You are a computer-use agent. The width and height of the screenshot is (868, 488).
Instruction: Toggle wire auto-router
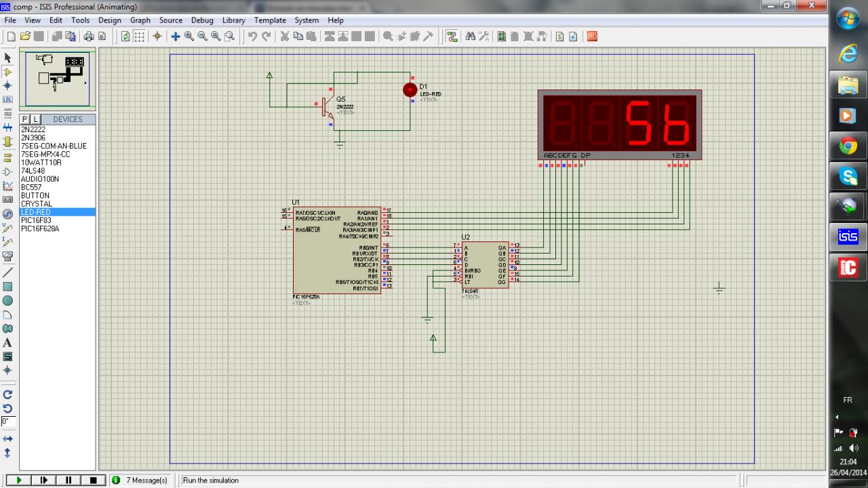(452, 37)
